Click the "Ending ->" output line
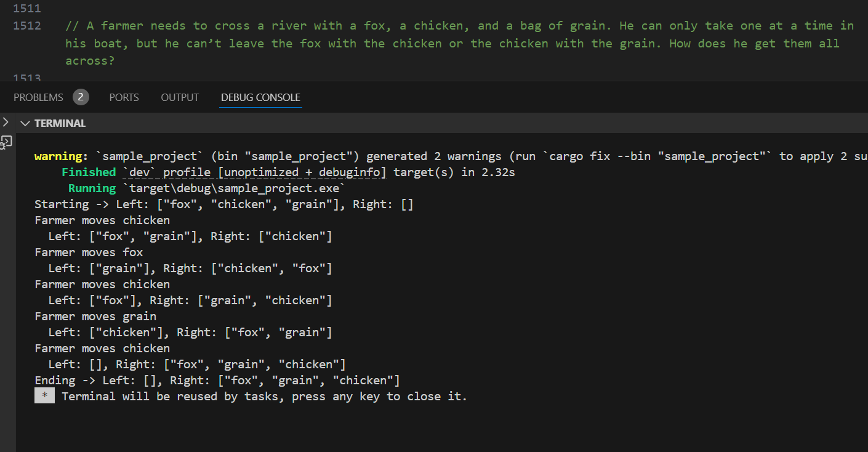Screen dimensions: 868x452 pos(217,380)
